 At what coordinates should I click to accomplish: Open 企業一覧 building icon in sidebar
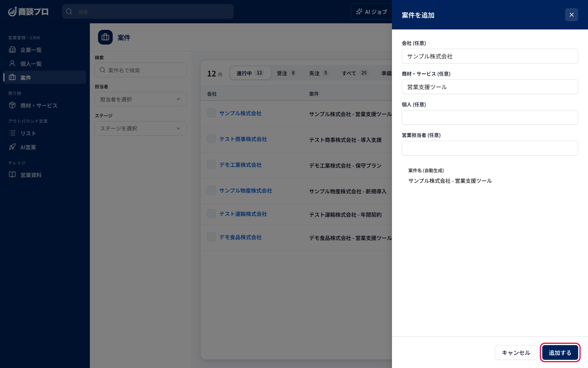click(12, 49)
